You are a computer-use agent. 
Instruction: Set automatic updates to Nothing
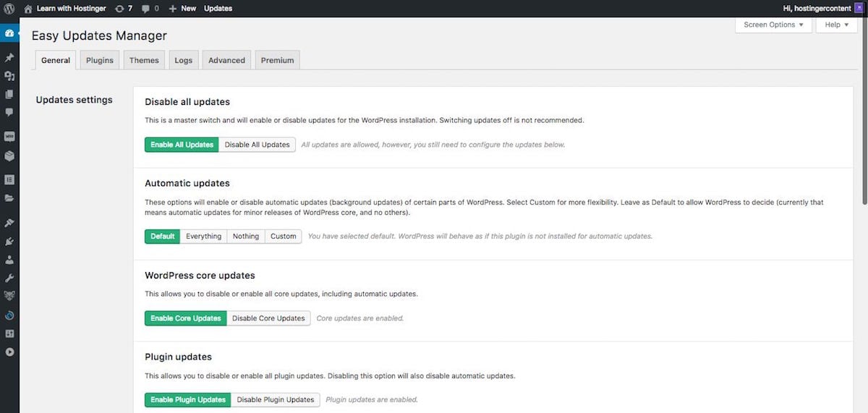click(246, 237)
